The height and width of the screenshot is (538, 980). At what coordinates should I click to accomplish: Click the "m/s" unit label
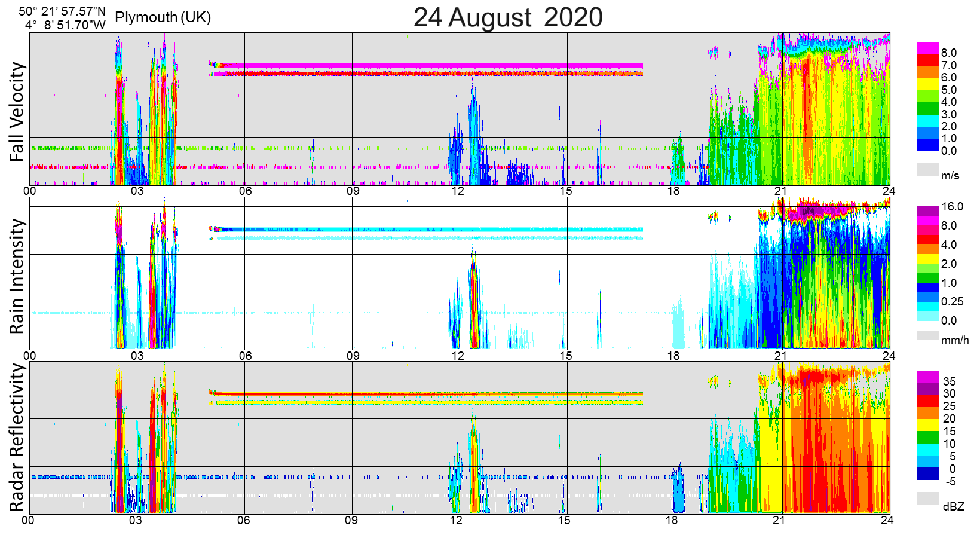pos(950,176)
